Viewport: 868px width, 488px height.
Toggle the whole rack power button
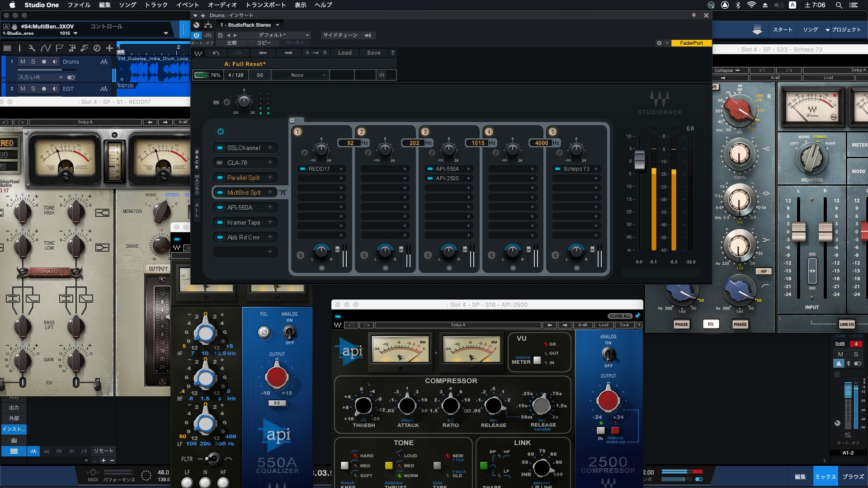[221, 131]
